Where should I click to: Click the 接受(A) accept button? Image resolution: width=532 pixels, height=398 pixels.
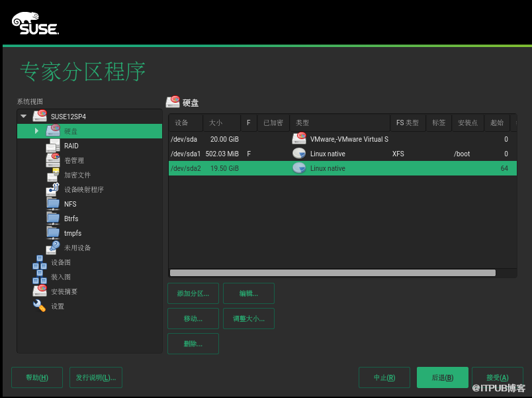tap(498, 377)
